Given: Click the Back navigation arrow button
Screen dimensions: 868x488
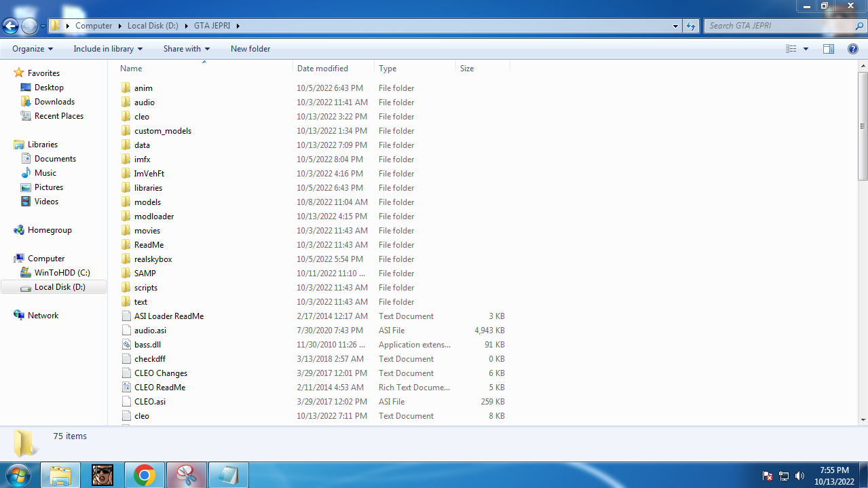Looking at the screenshot, I should 10,26.
